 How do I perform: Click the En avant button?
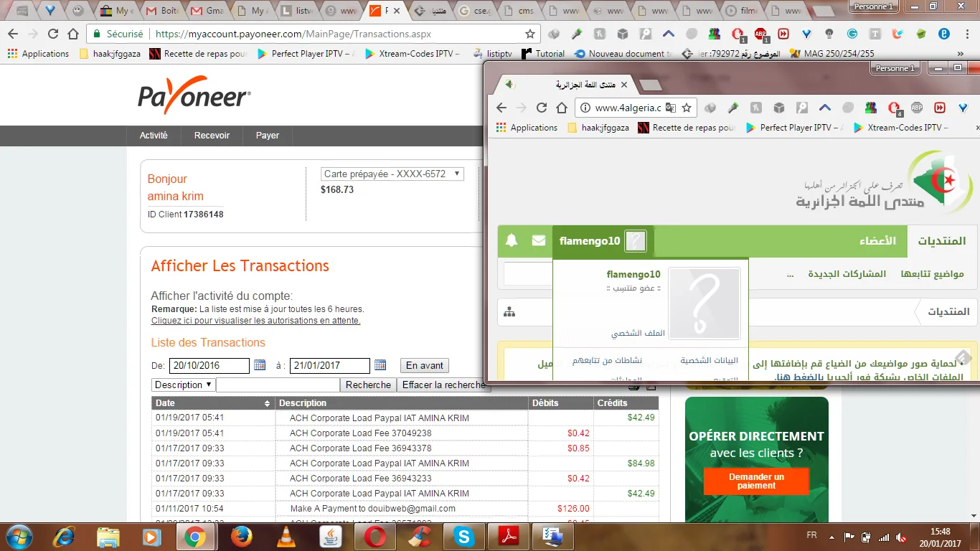(x=425, y=365)
